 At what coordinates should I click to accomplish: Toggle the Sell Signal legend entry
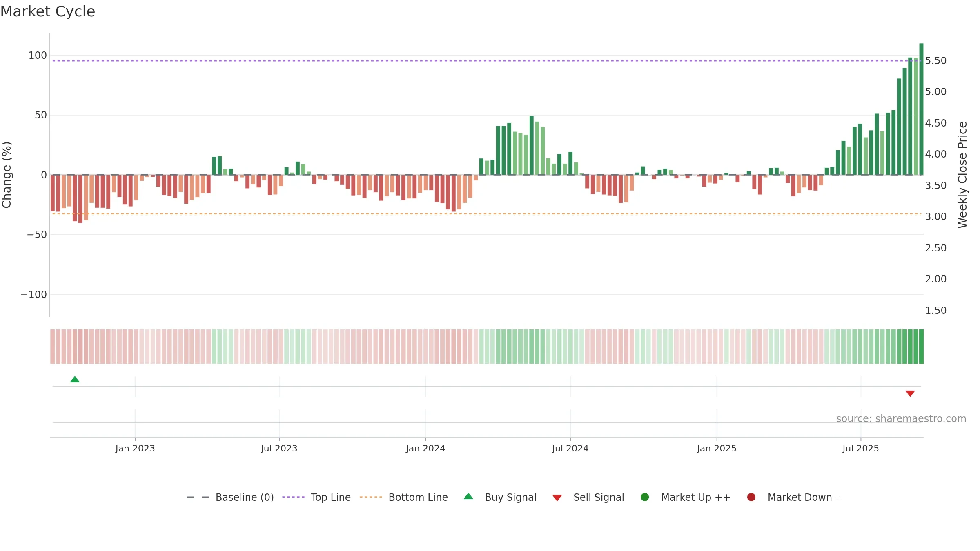(588, 497)
